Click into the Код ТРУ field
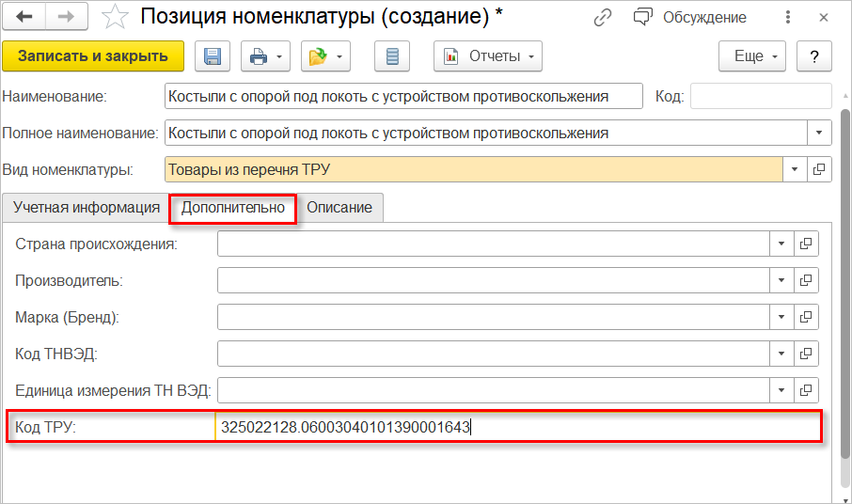This screenshot has height=504, width=852. click(517, 427)
